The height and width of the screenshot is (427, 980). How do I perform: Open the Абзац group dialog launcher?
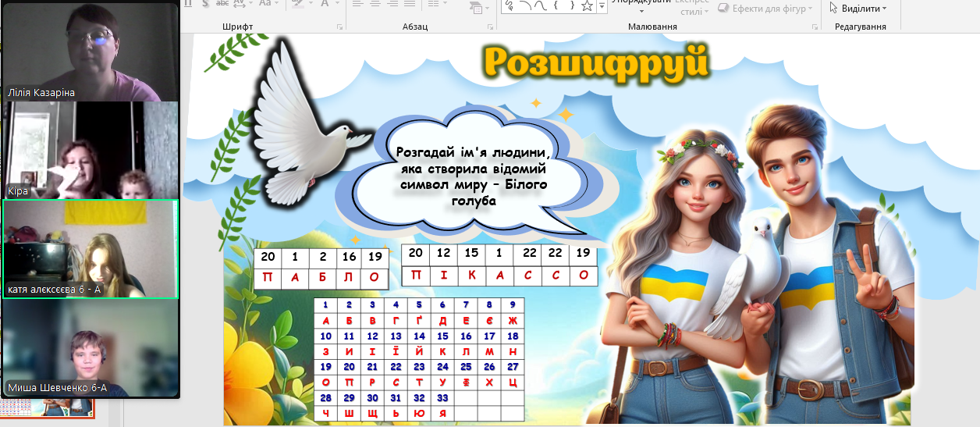[490, 27]
